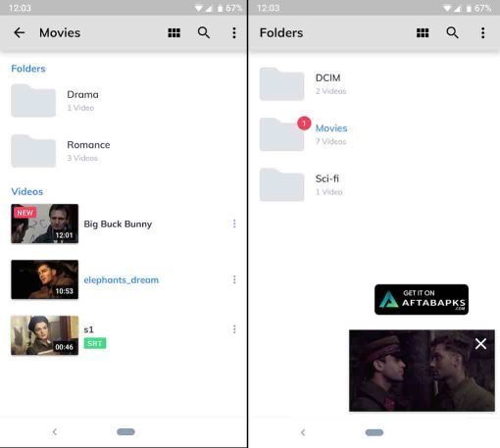Screen dimensions: 500x448
Task: Tap the floating mini player video
Action: tap(422, 371)
